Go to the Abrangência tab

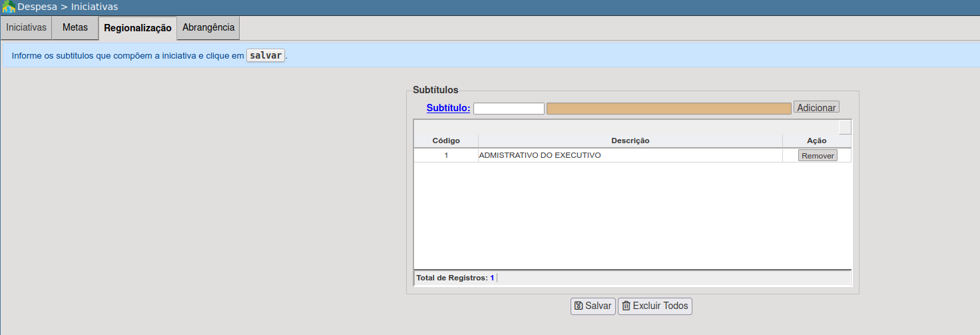pos(208,28)
